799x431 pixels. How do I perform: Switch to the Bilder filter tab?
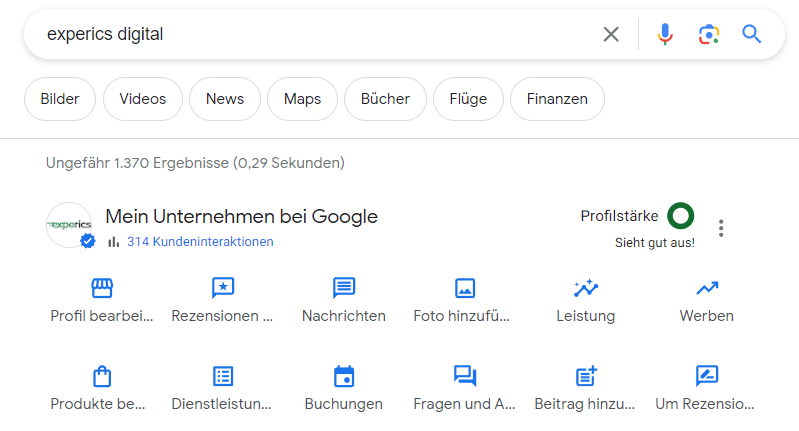click(x=60, y=99)
